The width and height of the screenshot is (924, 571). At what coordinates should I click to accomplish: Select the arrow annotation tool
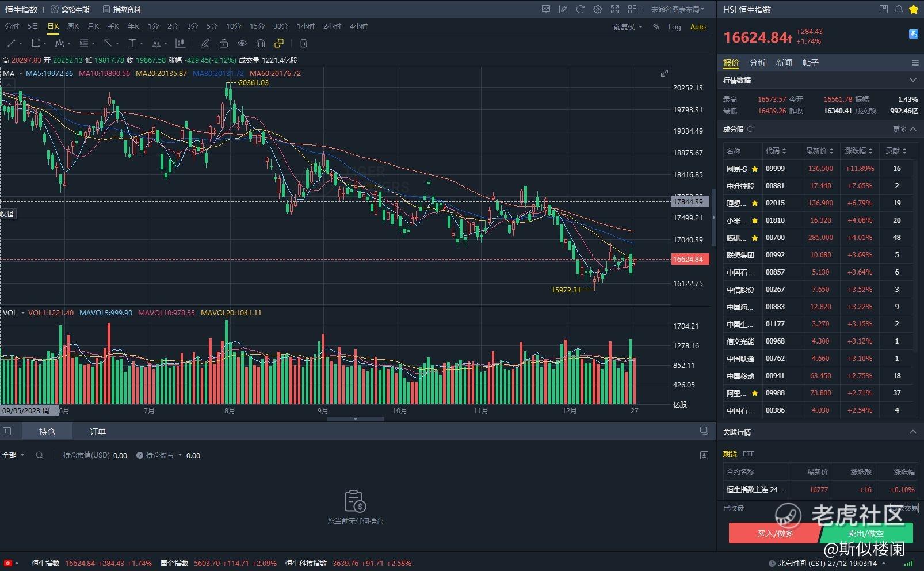[x=108, y=43]
